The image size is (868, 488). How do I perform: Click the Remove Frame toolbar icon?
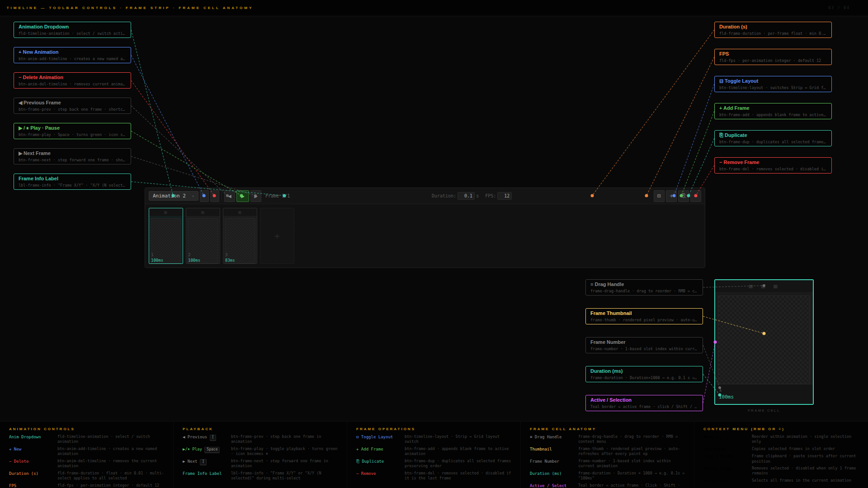click(696, 196)
